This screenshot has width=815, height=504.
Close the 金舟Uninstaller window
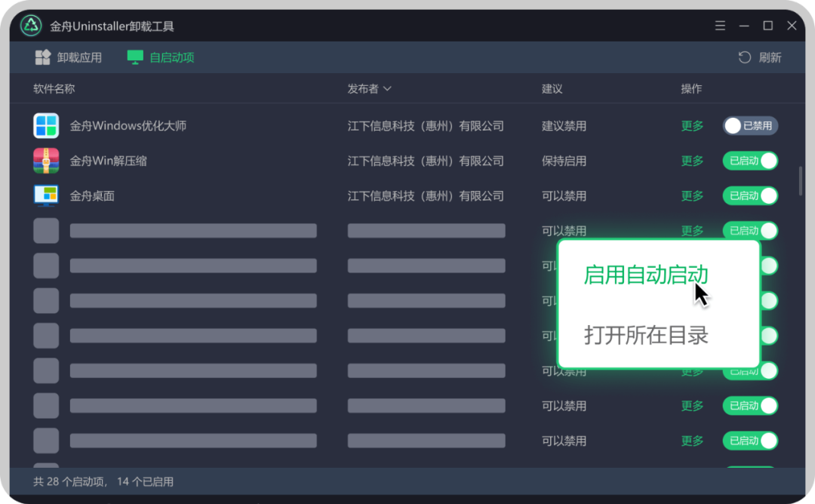[x=792, y=26]
